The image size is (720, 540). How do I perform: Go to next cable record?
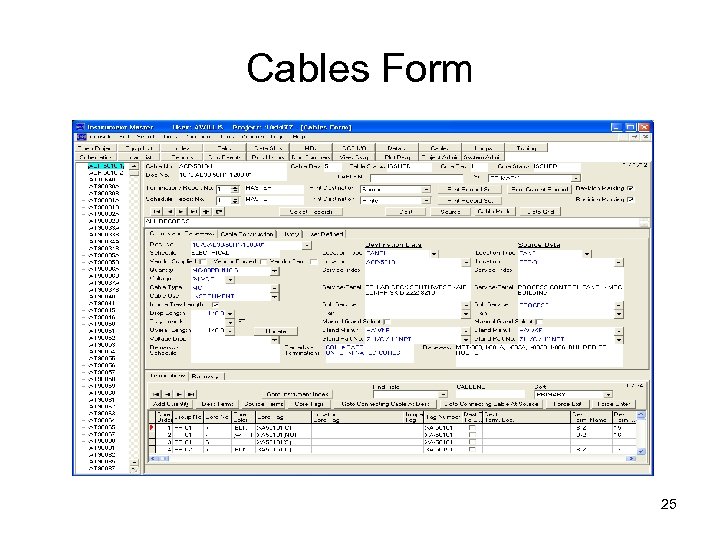[181, 212]
